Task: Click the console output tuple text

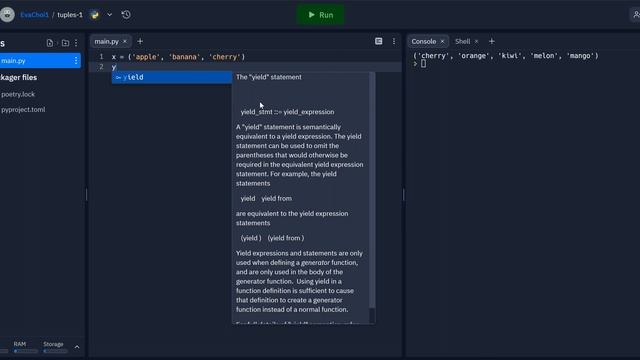Action: pos(506,56)
